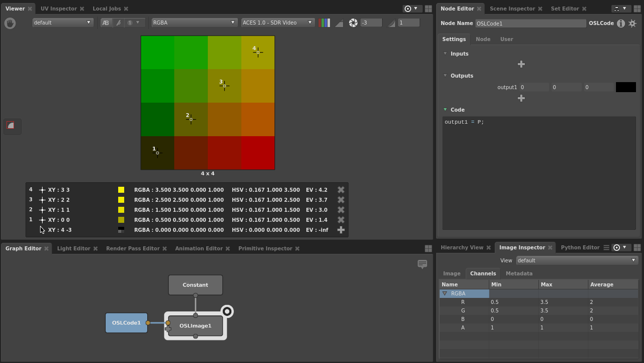Select the Constant node in graph
This screenshot has height=363, width=644.
(x=195, y=285)
